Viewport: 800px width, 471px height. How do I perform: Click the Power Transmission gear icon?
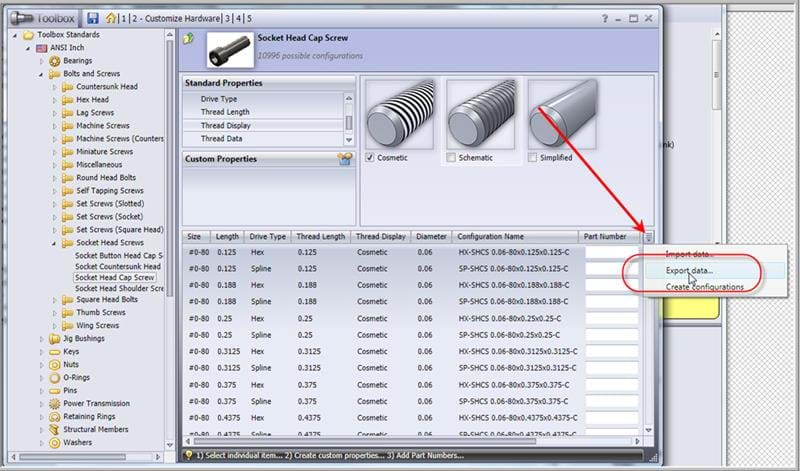pyautogui.click(x=54, y=403)
